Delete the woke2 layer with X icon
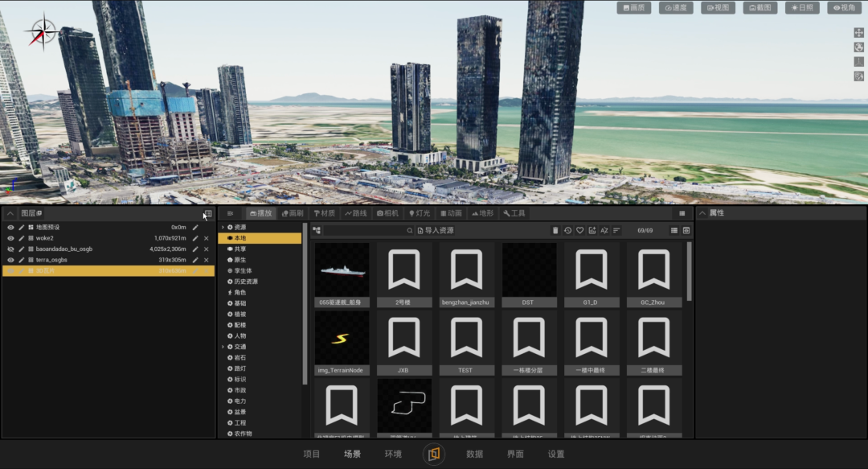 (x=207, y=238)
